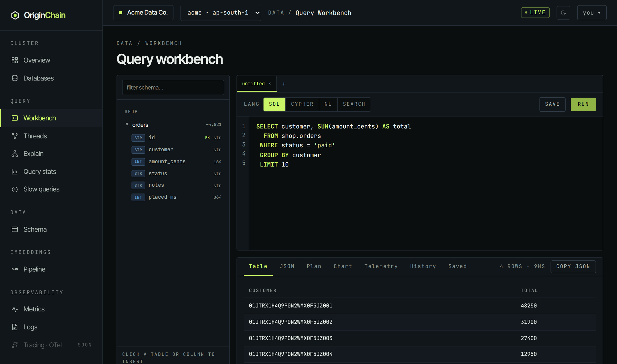Click the Slow queries clock icon
The height and width of the screenshot is (364, 617).
[15, 189]
